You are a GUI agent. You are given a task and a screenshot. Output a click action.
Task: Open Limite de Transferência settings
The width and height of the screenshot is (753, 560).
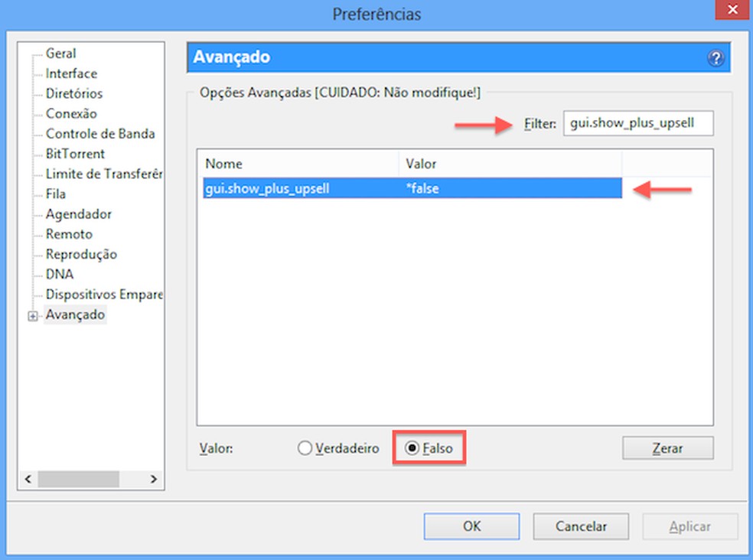[104, 174]
